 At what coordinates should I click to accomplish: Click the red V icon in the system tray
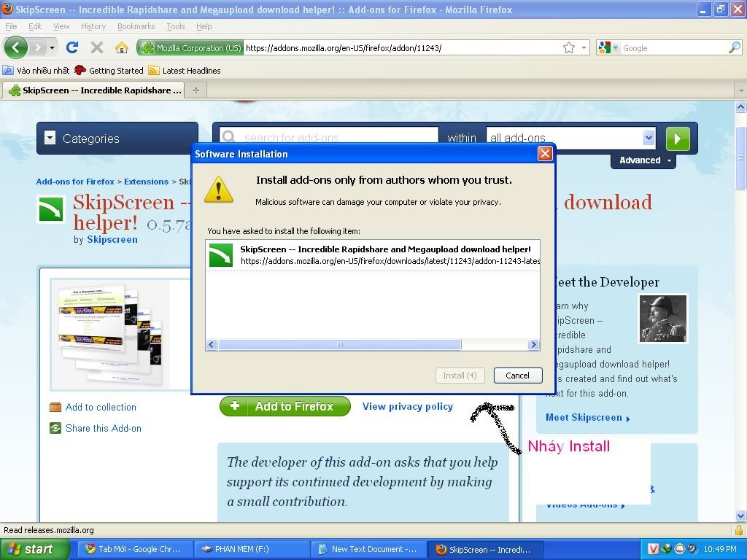pos(653,549)
